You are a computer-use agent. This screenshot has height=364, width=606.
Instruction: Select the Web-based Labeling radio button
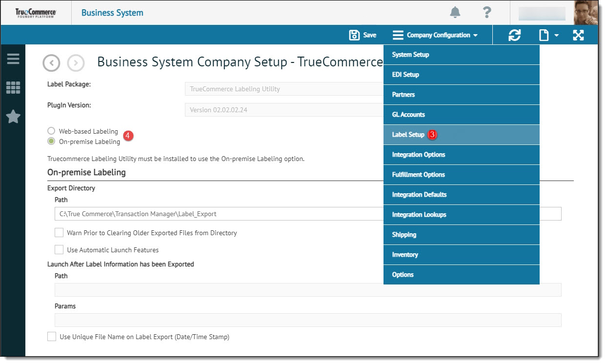(x=51, y=131)
